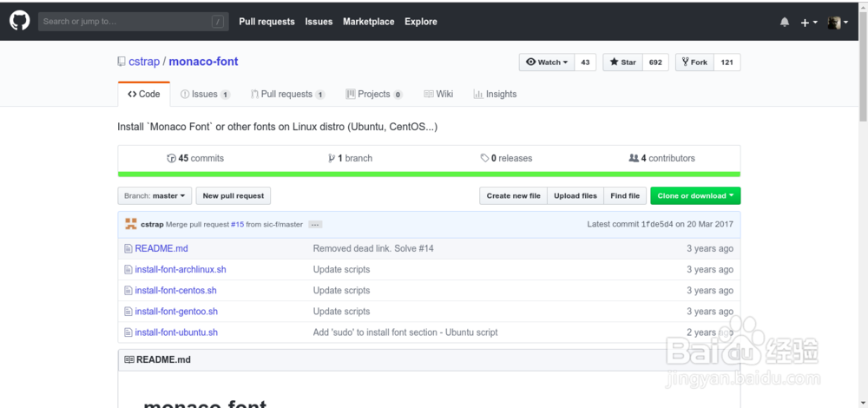Switch to the Projects tab
Viewport: 868px width, 408px height.
tap(374, 94)
